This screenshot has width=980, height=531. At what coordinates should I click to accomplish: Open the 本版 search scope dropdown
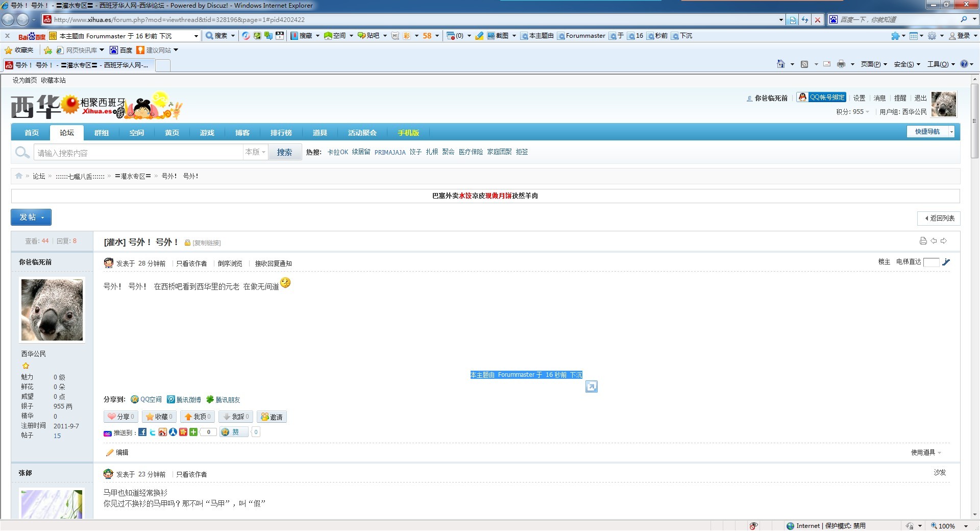click(x=255, y=152)
